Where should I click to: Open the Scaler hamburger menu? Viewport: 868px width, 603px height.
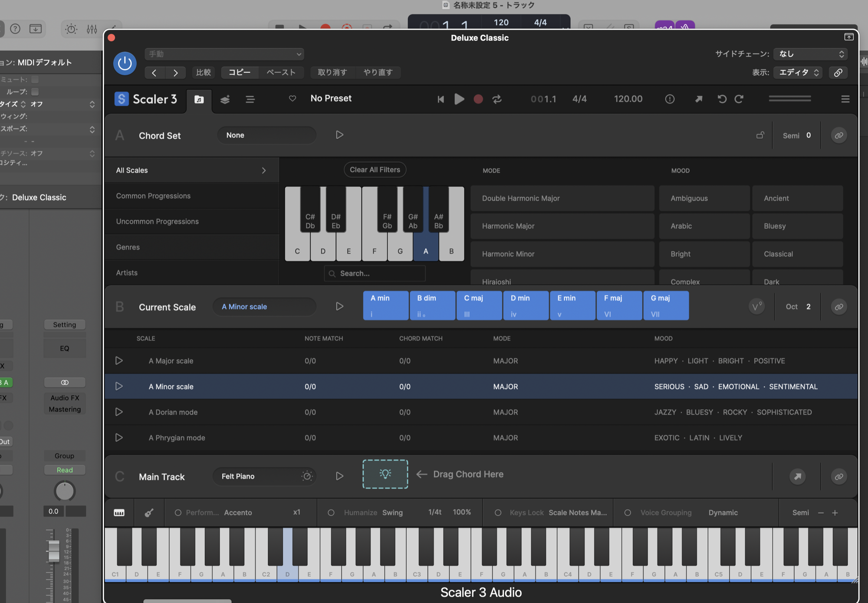[845, 99]
